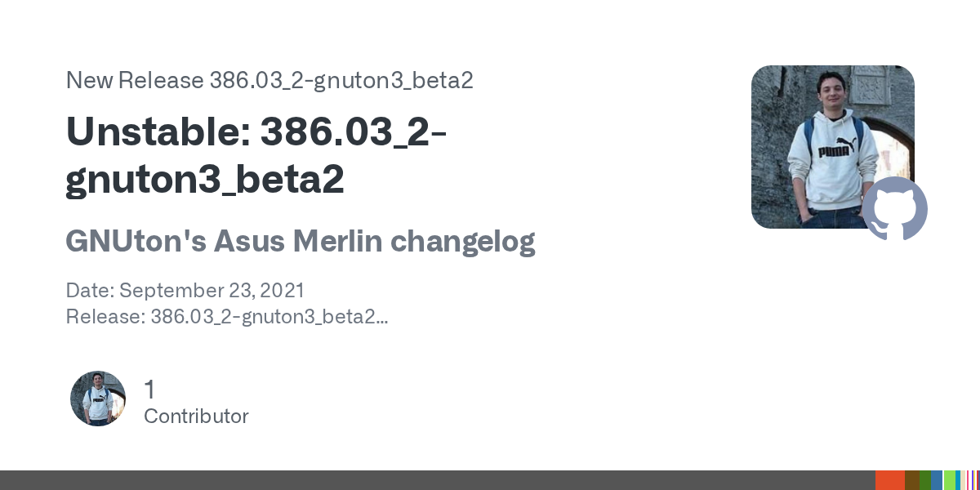Viewport: 980px width, 490px height.
Task: Open the large author profile photo
Action: click(825, 139)
